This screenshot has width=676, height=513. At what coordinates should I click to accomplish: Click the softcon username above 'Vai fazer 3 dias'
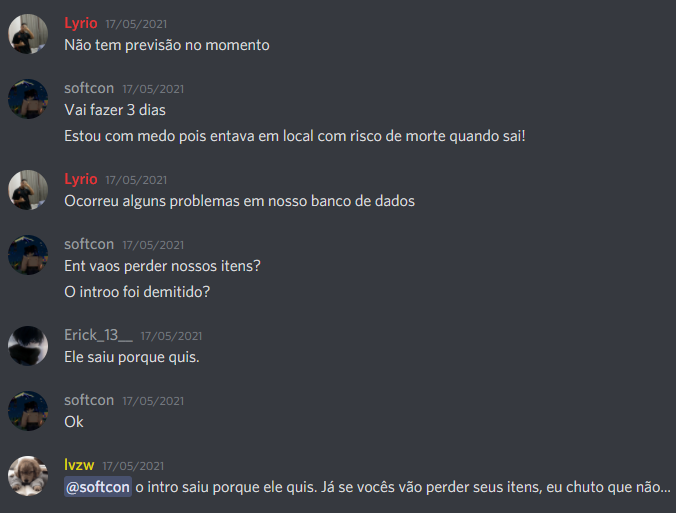[89, 88]
